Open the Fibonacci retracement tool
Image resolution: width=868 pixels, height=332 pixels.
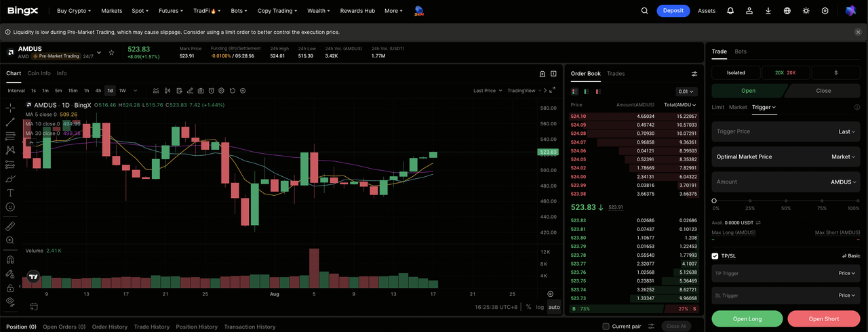point(10,136)
